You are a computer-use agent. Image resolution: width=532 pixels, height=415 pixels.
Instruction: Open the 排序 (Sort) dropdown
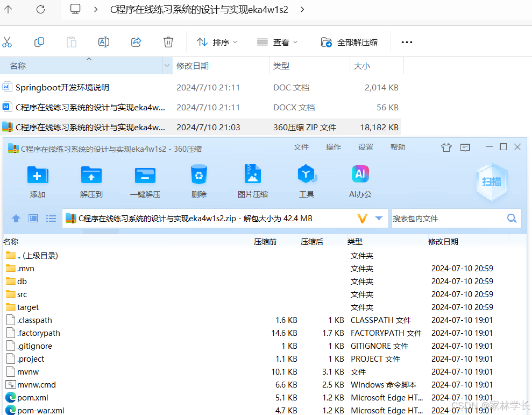click(x=217, y=41)
